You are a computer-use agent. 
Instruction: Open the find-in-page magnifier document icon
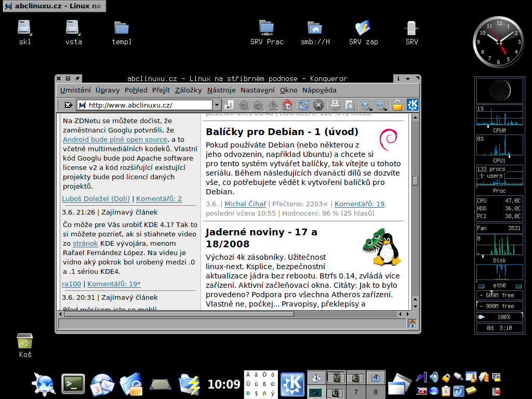pyautogui.click(x=350, y=105)
